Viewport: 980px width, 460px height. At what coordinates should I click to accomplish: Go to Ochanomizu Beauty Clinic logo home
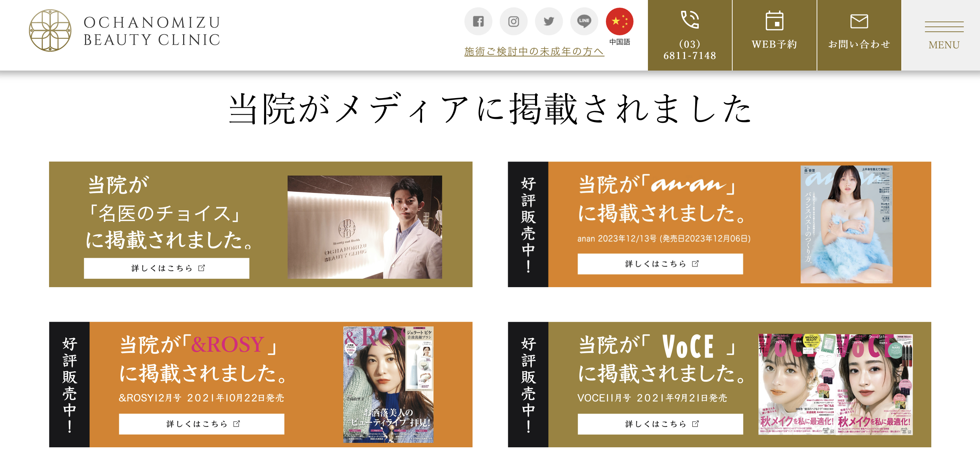[x=125, y=30]
